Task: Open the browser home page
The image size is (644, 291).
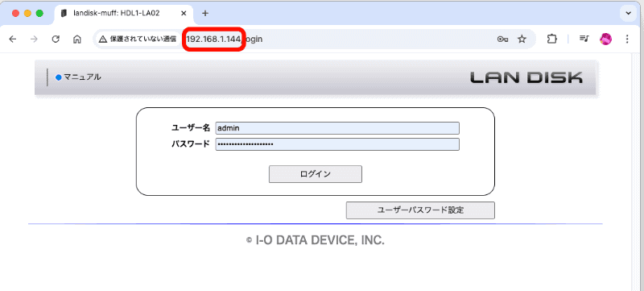Action: [x=76, y=39]
